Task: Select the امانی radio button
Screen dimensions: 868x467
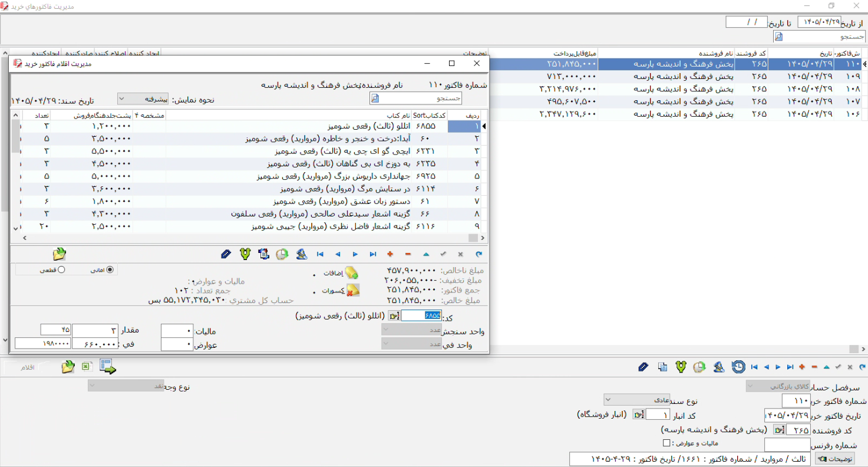Action: pos(110,270)
